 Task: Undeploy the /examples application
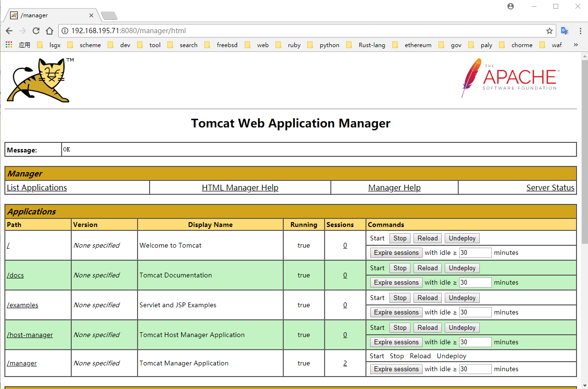point(462,298)
